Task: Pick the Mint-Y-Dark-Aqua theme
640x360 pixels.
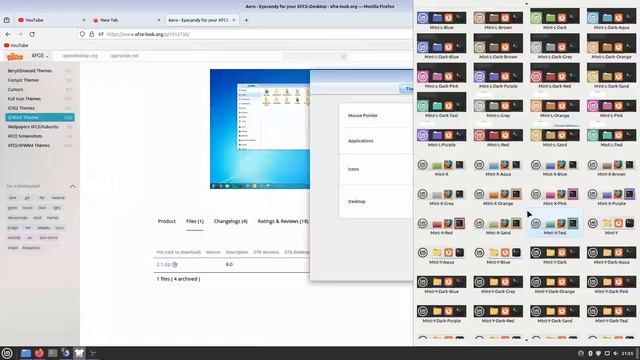Action: (611, 256)
